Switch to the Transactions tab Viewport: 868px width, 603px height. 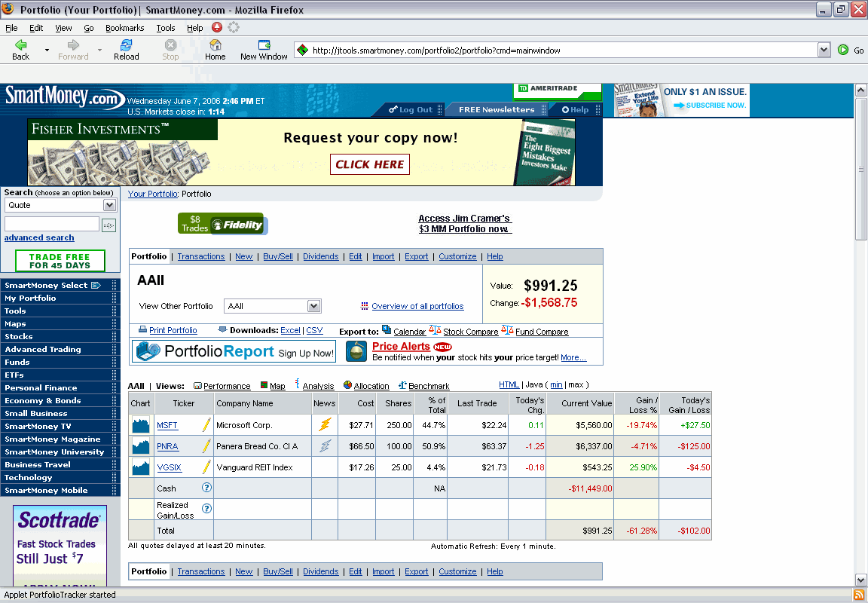(x=201, y=256)
